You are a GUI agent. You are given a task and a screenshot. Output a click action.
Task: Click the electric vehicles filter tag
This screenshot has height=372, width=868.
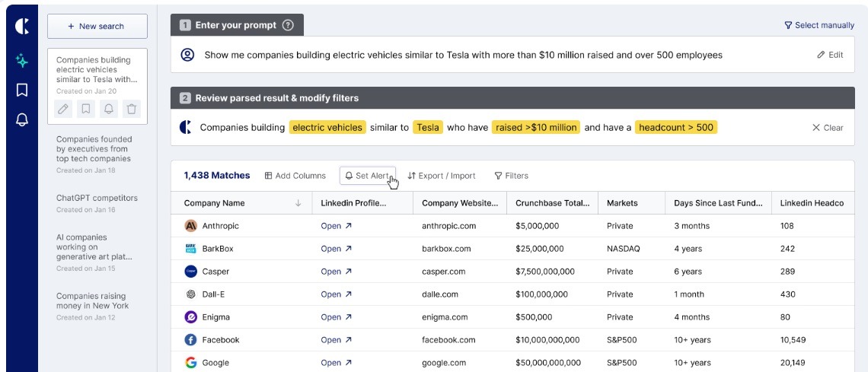(327, 127)
